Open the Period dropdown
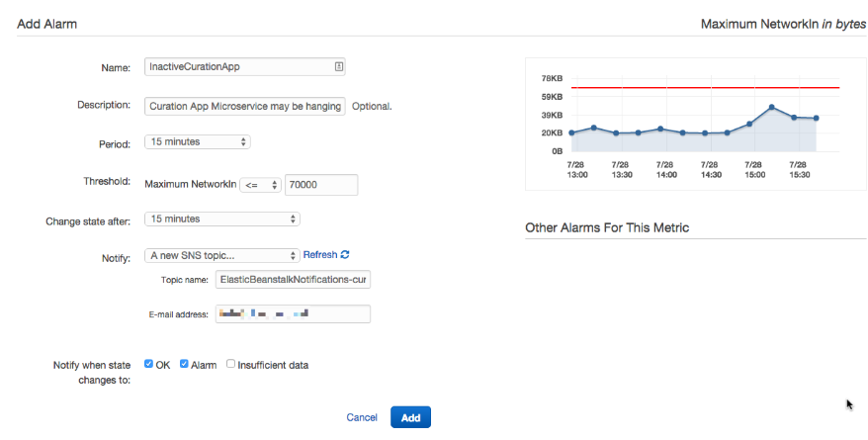The height and width of the screenshot is (440, 868). (198, 141)
